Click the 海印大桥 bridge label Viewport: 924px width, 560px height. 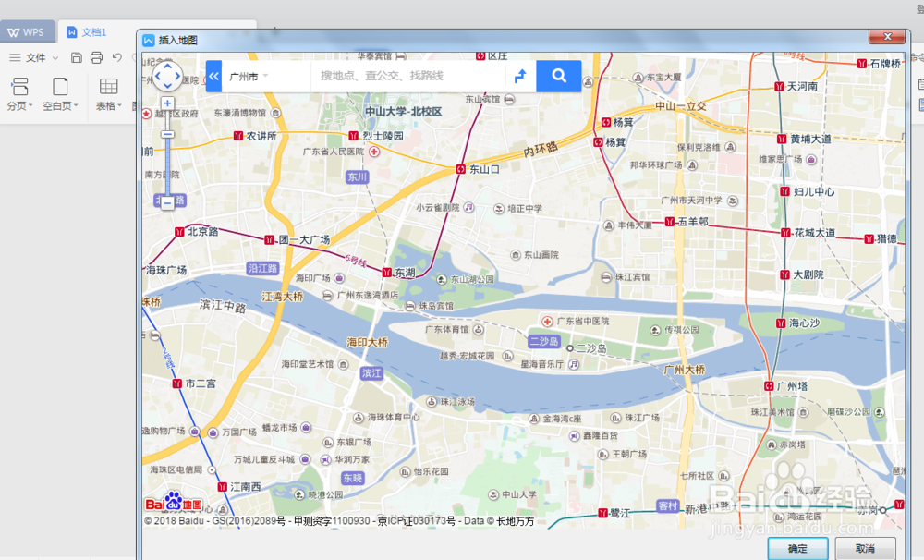[367, 343]
